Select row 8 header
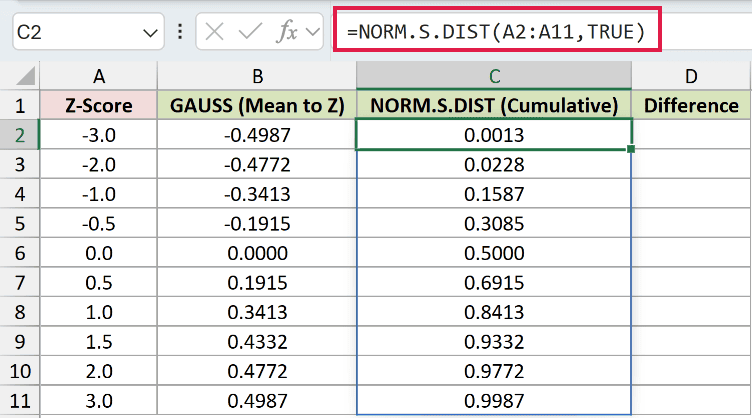The height and width of the screenshot is (418, 752). (20, 312)
